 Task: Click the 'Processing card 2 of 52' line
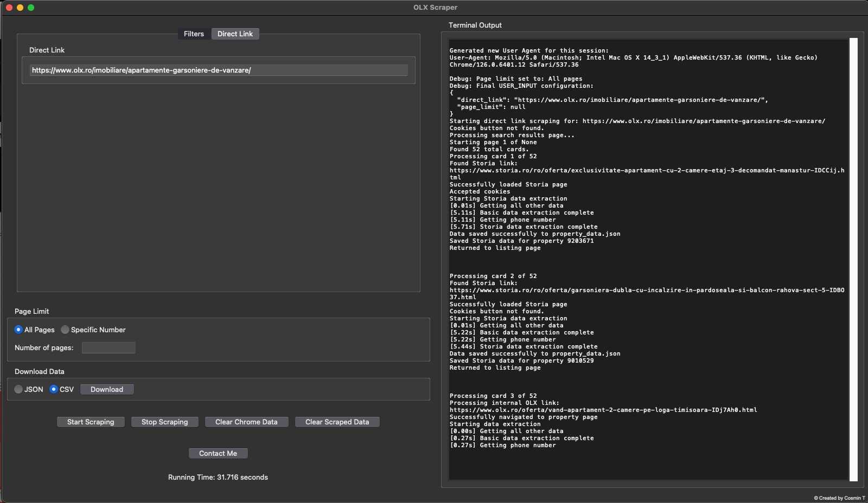coord(493,276)
